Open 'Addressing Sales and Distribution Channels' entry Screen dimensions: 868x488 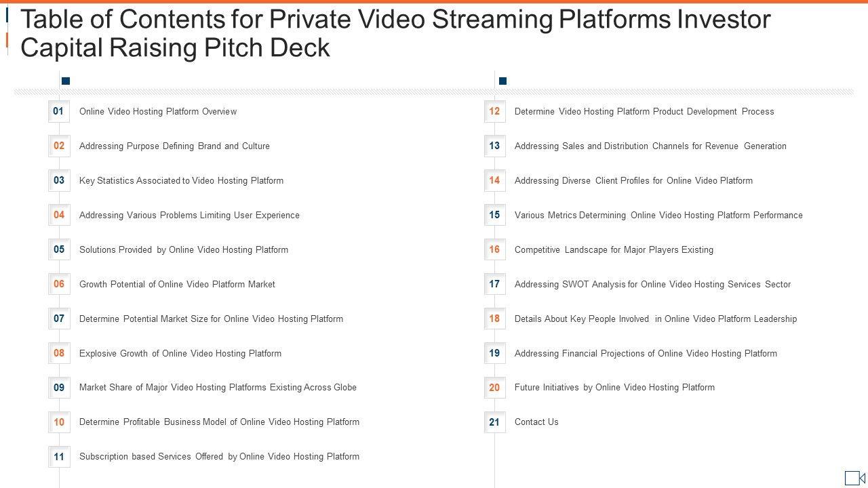click(x=650, y=146)
